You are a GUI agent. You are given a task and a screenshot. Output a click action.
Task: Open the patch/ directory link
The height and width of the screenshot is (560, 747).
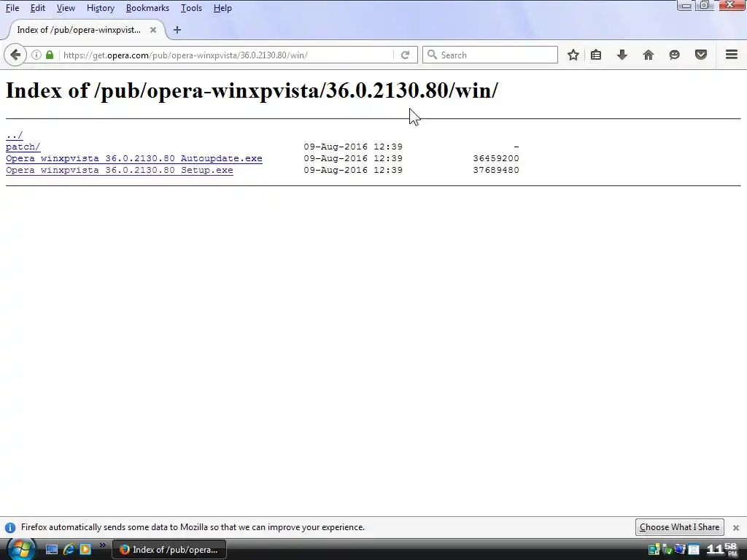[x=23, y=147]
